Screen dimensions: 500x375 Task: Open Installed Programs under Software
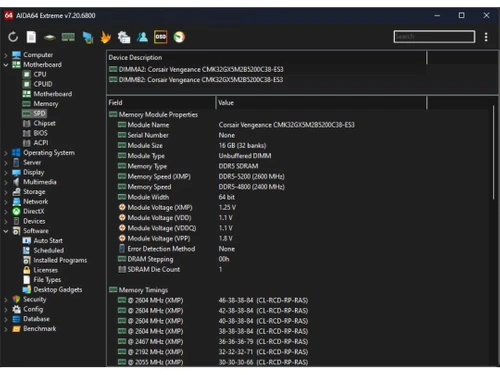click(x=60, y=260)
